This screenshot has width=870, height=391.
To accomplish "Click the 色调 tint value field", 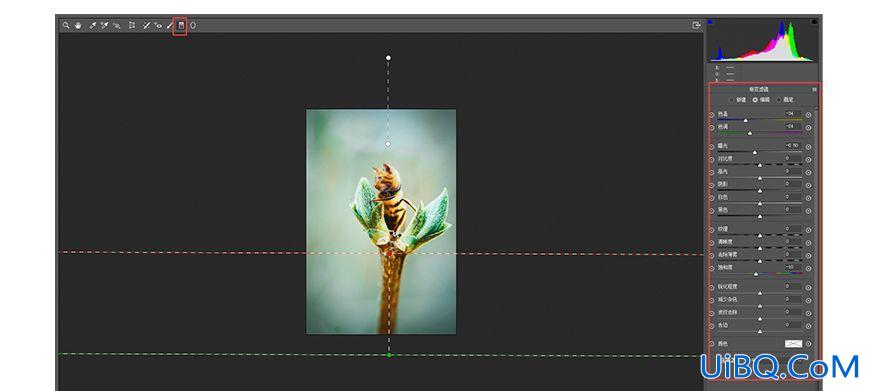I will [793, 126].
